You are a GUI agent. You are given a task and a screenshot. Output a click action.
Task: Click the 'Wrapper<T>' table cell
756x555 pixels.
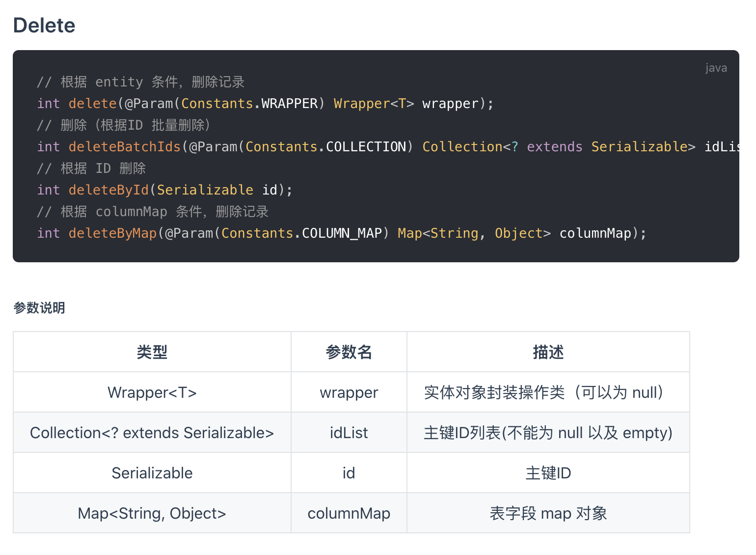coord(152,392)
